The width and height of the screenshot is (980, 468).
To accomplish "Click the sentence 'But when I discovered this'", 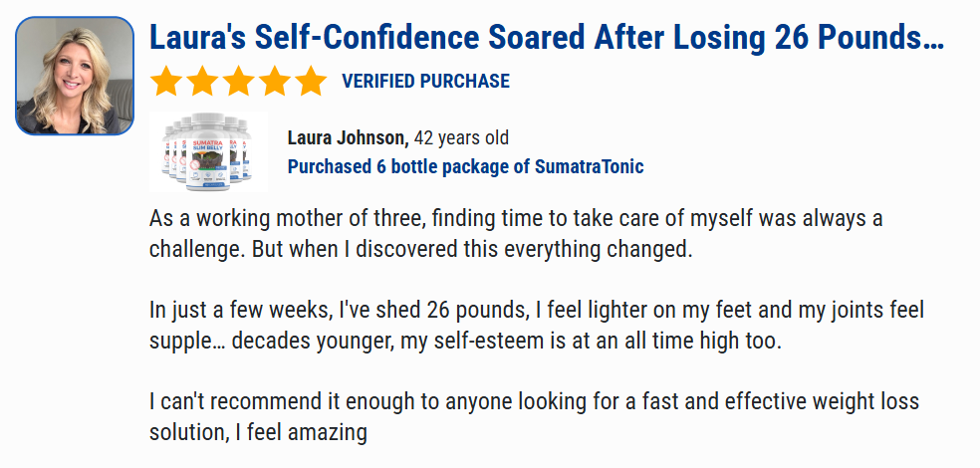I will click(472, 249).
